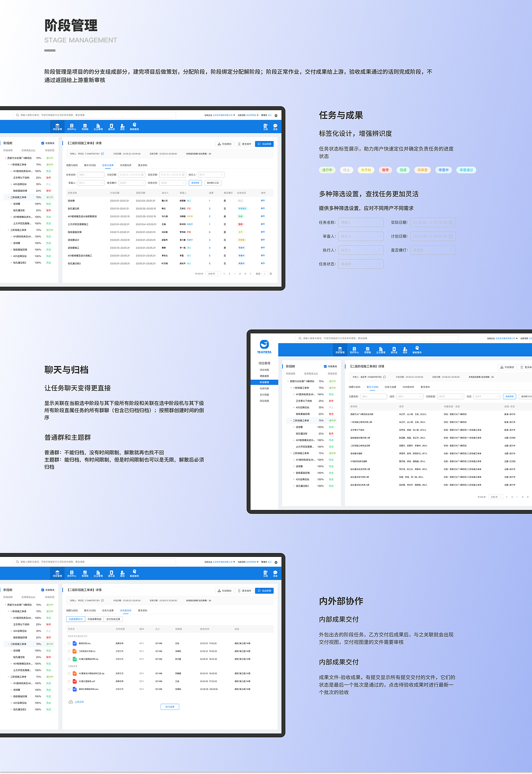
Task: Click 发起群聊 button in the top mockup
Action: (264, 144)
